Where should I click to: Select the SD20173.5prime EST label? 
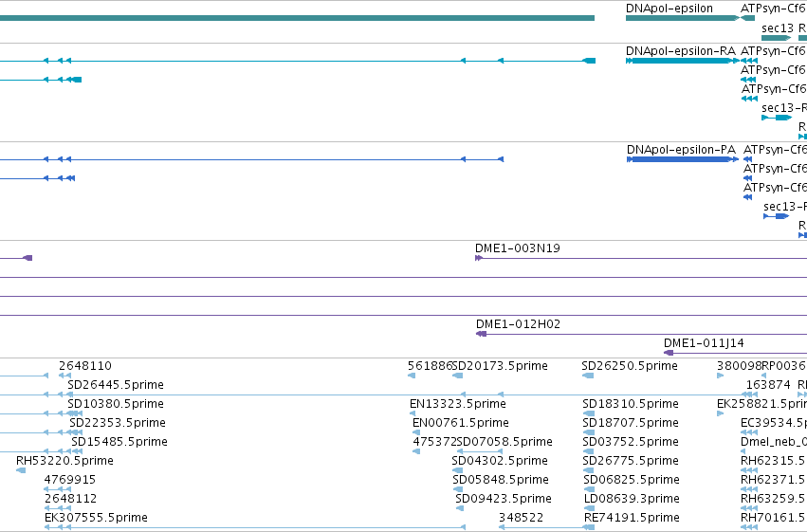tap(501, 366)
